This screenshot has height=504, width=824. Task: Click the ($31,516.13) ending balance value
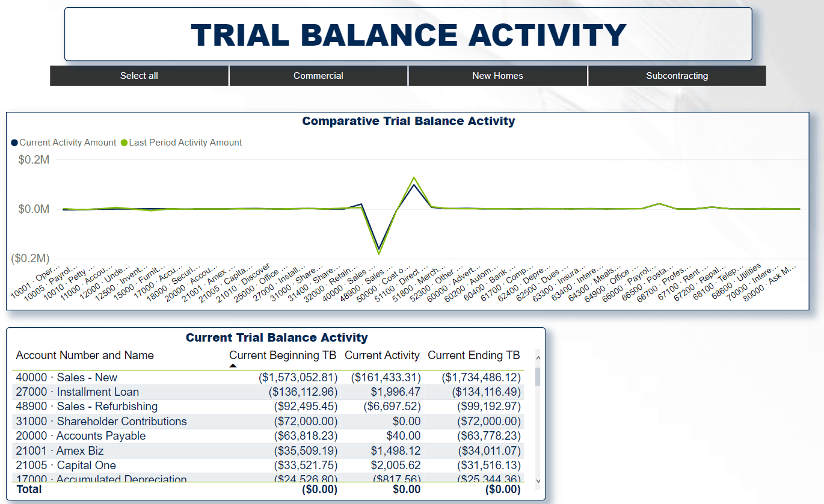tap(489, 466)
